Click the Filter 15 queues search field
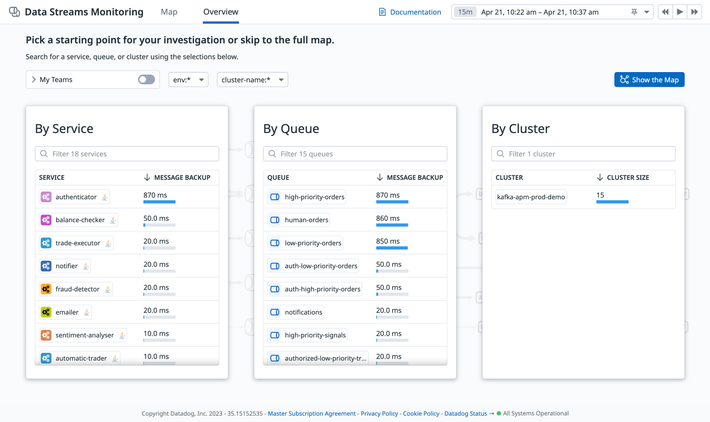The height and width of the screenshot is (422, 710). point(355,154)
